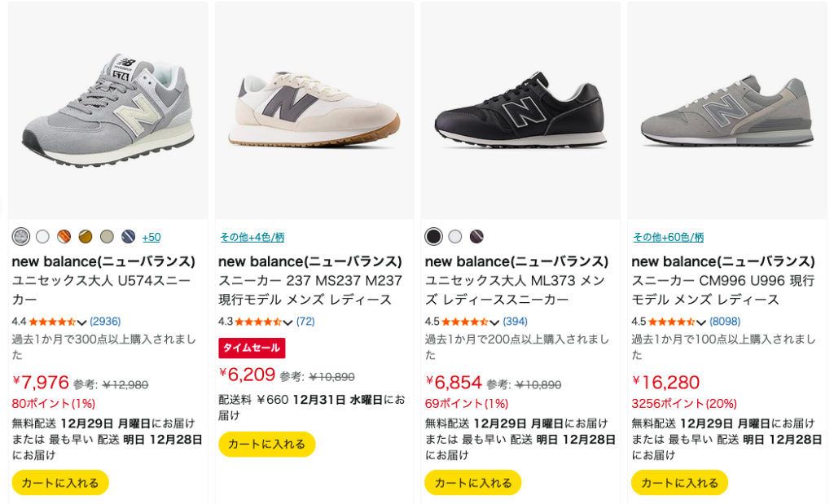The height and width of the screenshot is (504, 834).
Task: Choose the white swatch on the ML373 listing
Action: tap(455, 237)
